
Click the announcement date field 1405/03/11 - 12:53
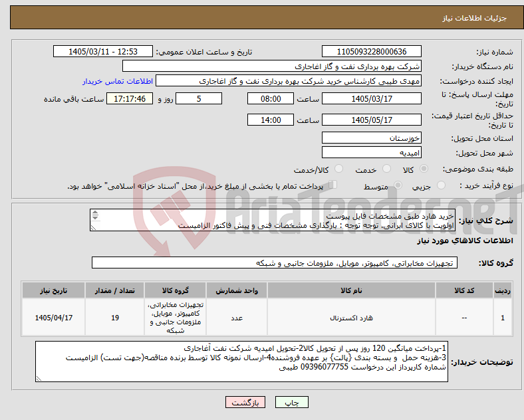103,51
